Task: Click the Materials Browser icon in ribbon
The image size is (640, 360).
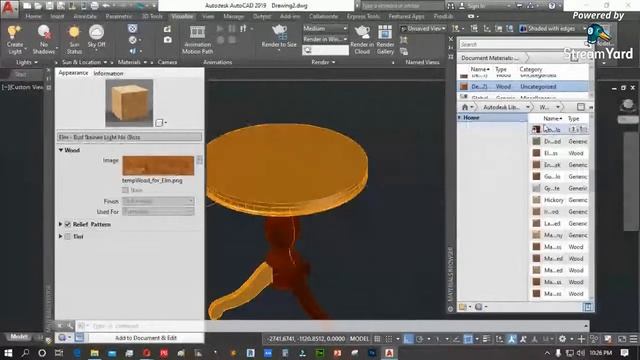Action: pyautogui.click(x=132, y=29)
